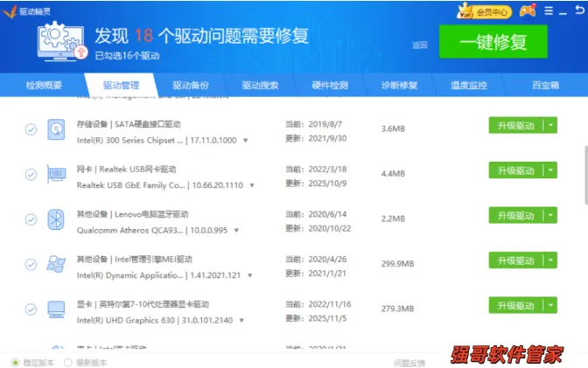588x368 pixels.
Task: Open upgrade options arrow for Realtek USB driver
Action: tap(550, 170)
